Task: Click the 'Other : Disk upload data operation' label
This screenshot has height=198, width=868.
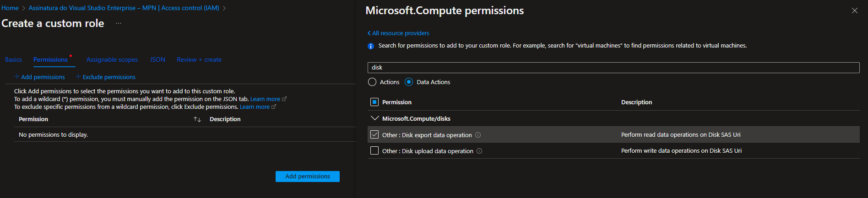Action: tap(428, 151)
